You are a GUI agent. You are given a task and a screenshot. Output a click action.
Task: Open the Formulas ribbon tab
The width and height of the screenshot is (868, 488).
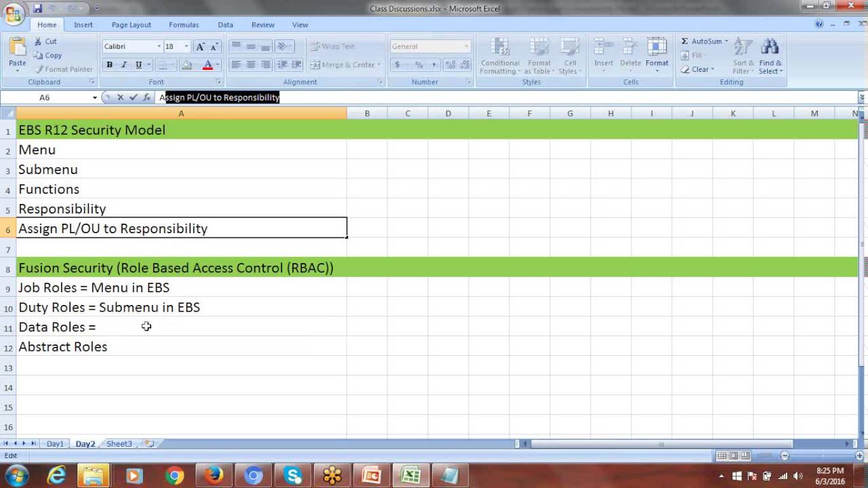[x=184, y=24]
